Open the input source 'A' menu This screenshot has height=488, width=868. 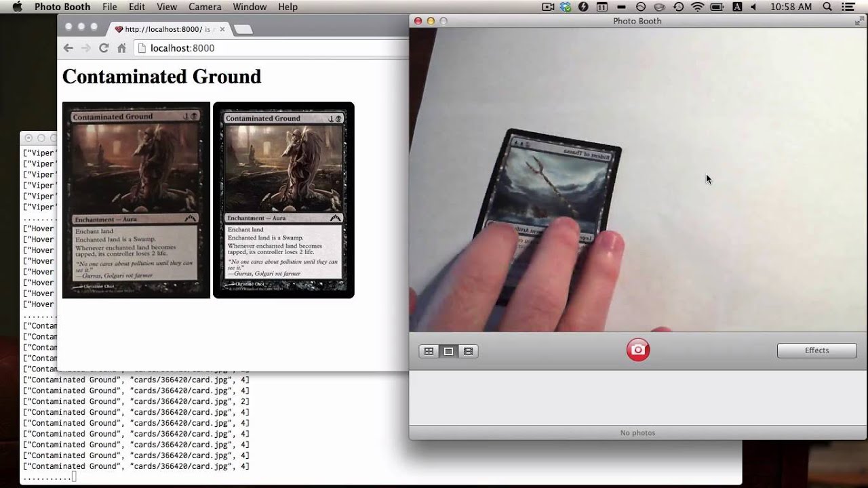click(736, 7)
